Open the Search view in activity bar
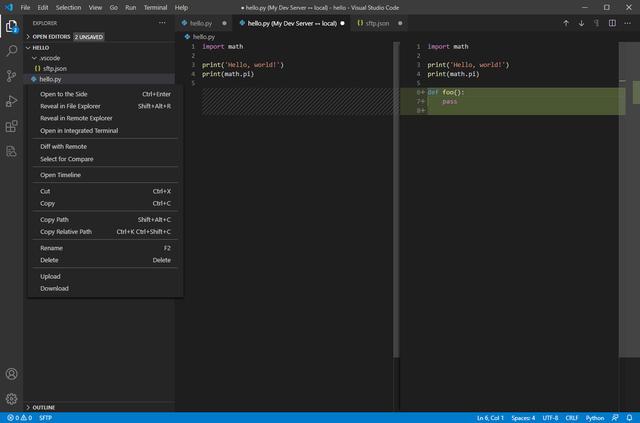640x423 pixels. (11, 51)
